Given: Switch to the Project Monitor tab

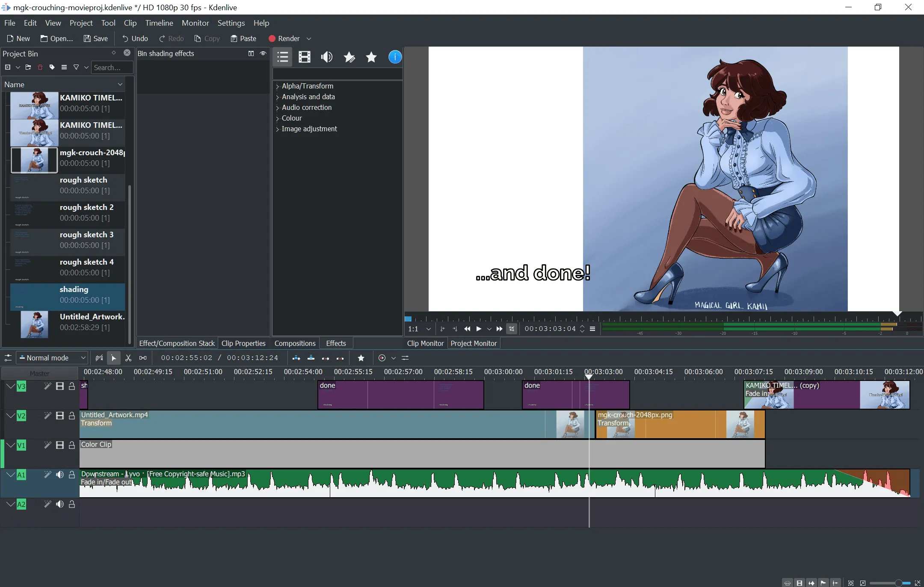Looking at the screenshot, I should [473, 343].
